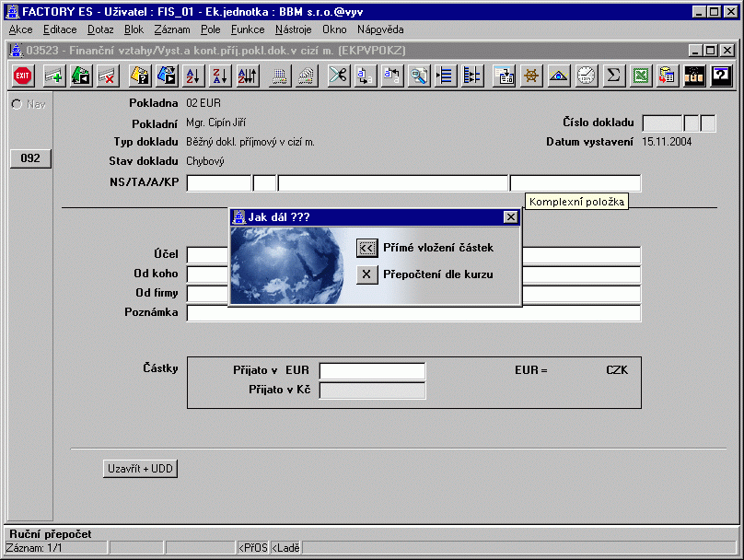744x560 pixels.
Task: Open the Funkce menu
Action: click(248, 29)
